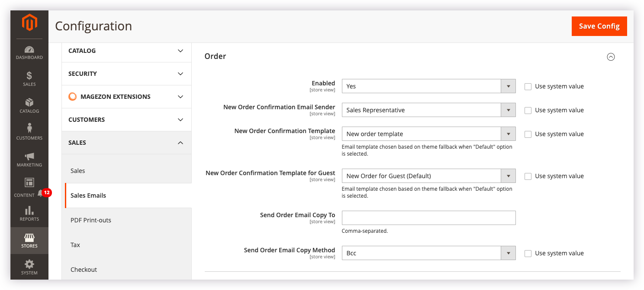Open the New Order Confirmation Email Sender dropdown
Image resolution: width=644 pixels, height=290 pixels.
[x=508, y=110]
